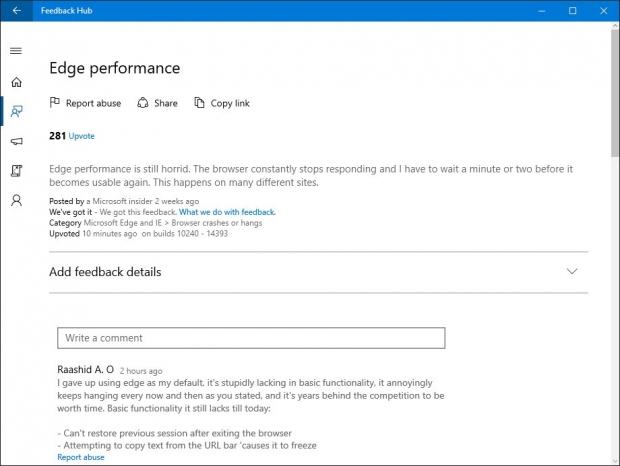Click the Copy link pages icon
620x466 pixels.
199,103
